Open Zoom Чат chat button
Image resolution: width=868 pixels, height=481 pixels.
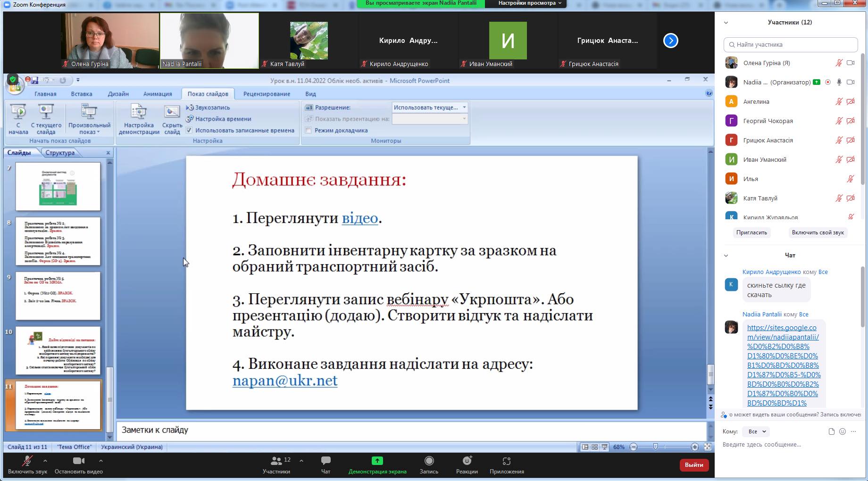point(325,464)
